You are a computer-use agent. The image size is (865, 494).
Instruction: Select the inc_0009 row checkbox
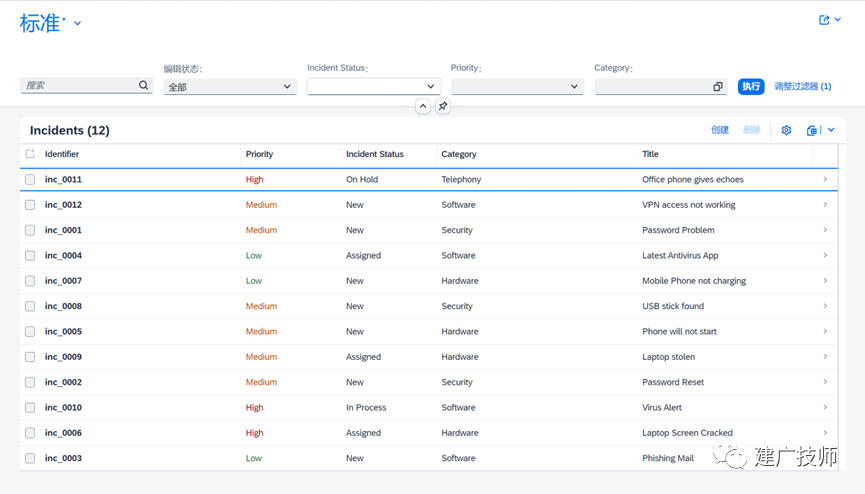coord(30,357)
